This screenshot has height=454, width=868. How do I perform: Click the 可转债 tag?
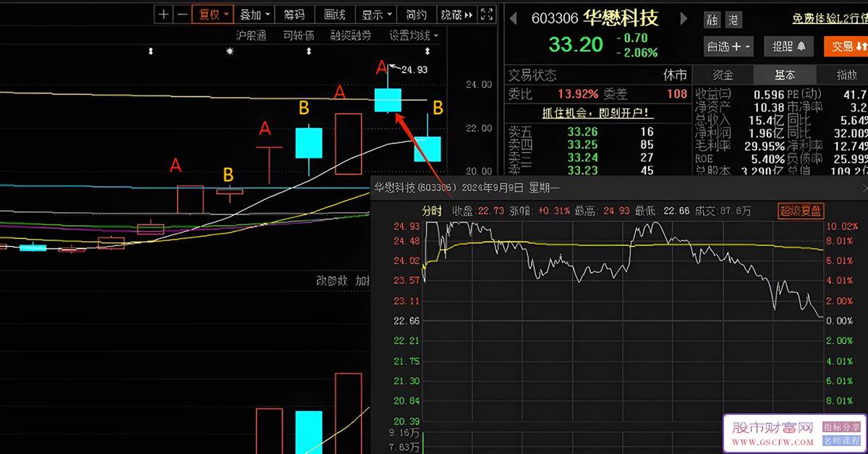(x=299, y=35)
